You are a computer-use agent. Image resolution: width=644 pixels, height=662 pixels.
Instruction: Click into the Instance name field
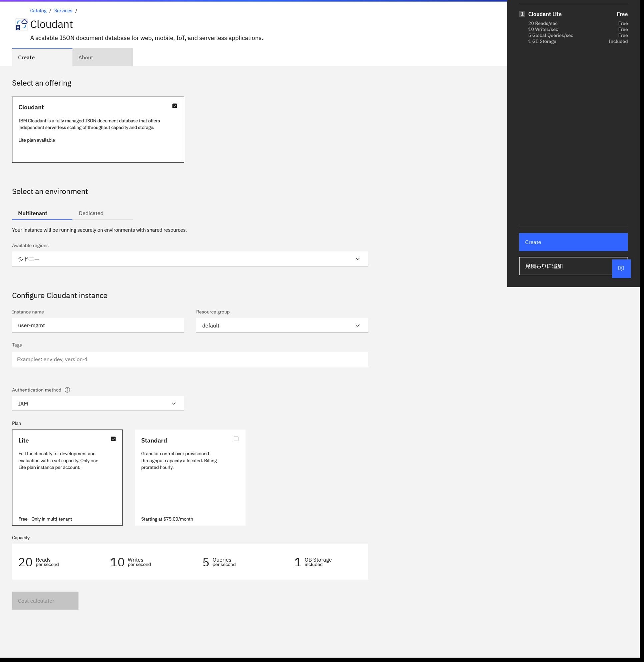[98, 325]
